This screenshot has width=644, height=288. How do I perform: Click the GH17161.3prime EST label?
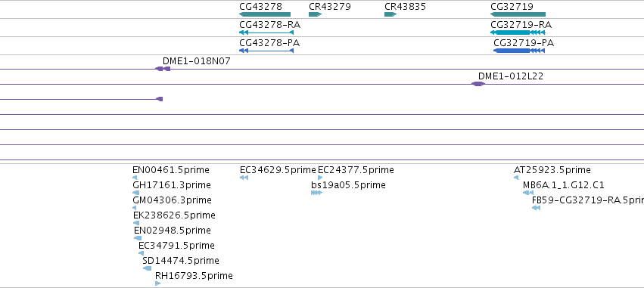click(172, 185)
